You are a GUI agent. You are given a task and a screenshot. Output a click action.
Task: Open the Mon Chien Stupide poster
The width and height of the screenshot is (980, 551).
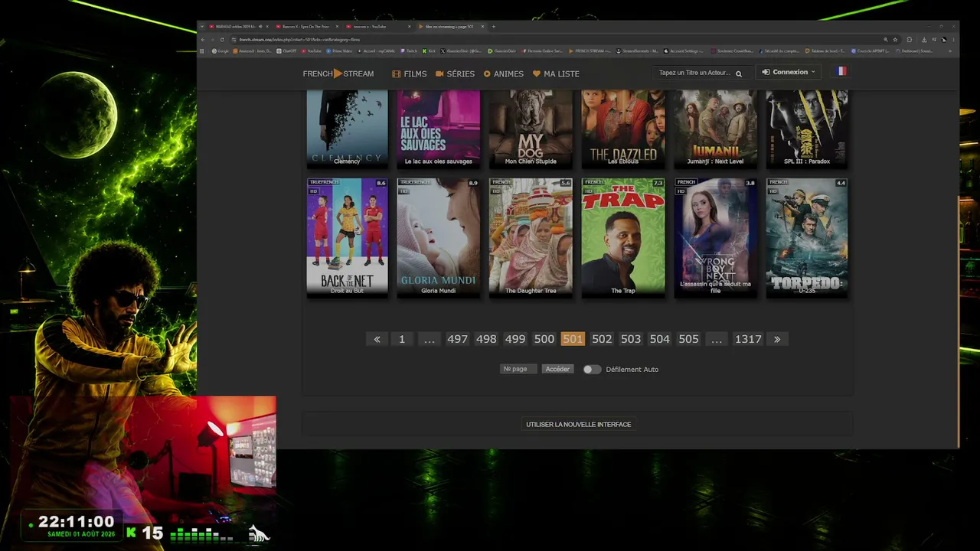531,129
